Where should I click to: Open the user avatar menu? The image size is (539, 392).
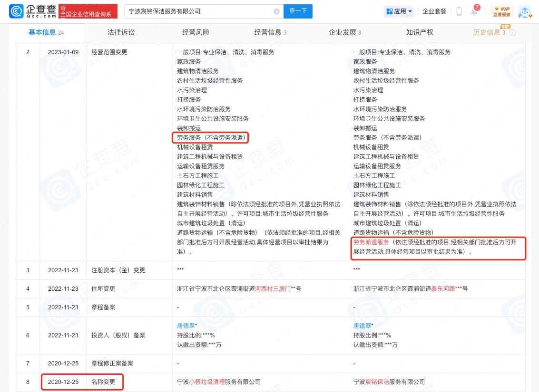pos(525,12)
